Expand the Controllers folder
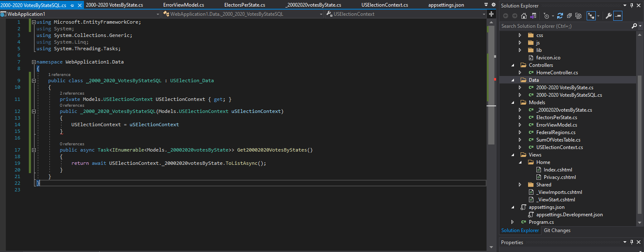 click(512, 65)
